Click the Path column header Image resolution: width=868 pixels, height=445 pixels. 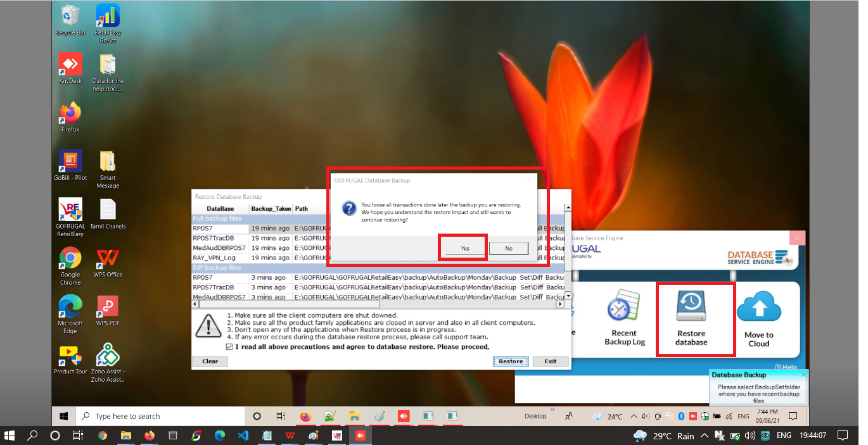click(301, 208)
